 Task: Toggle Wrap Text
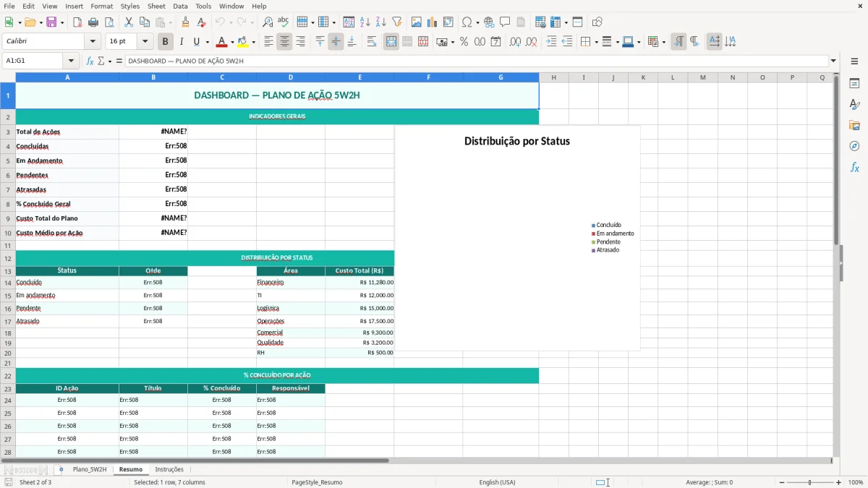(372, 42)
